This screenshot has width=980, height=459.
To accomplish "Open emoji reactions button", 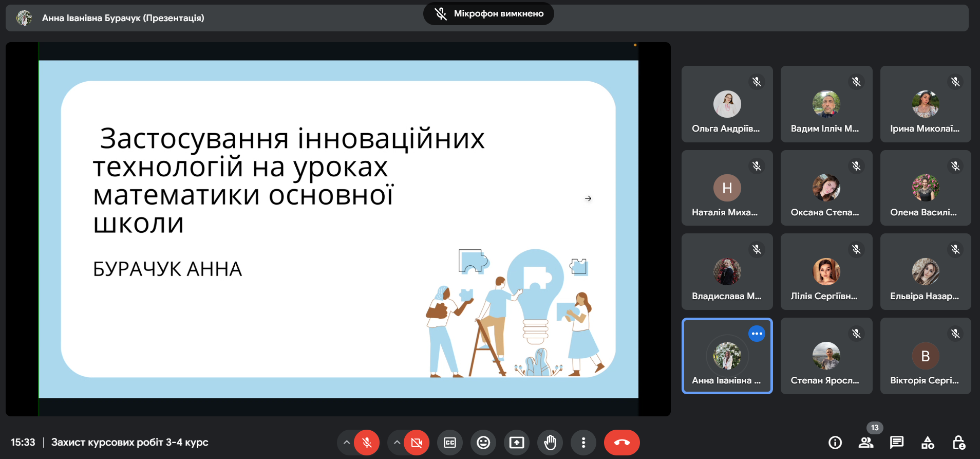I will (x=483, y=443).
